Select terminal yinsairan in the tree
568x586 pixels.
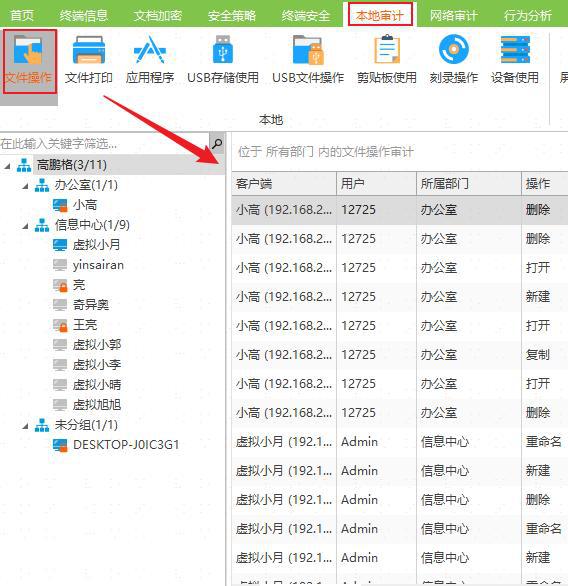(x=98, y=265)
